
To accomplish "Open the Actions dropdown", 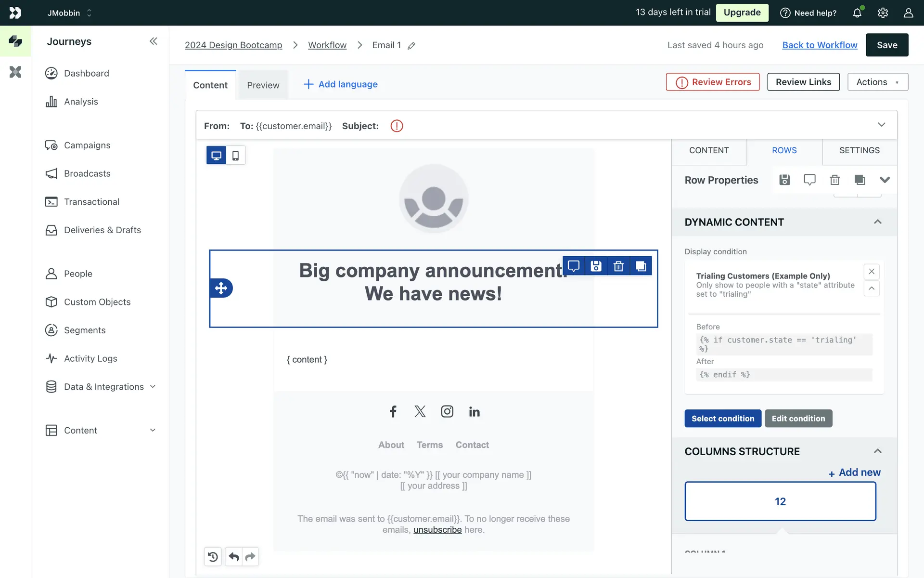I will (877, 82).
